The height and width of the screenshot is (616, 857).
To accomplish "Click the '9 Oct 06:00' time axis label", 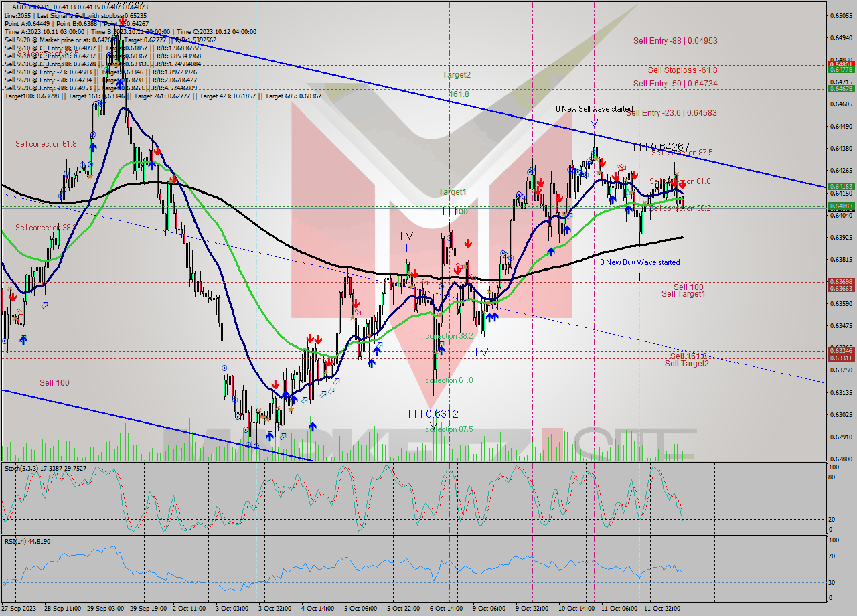I will pyautogui.click(x=489, y=609).
